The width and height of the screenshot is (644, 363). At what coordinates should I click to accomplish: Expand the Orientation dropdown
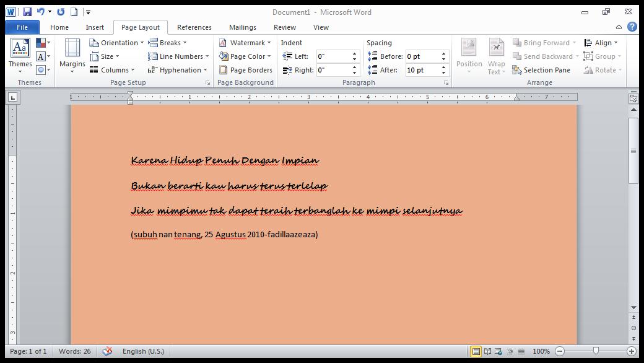(x=116, y=43)
